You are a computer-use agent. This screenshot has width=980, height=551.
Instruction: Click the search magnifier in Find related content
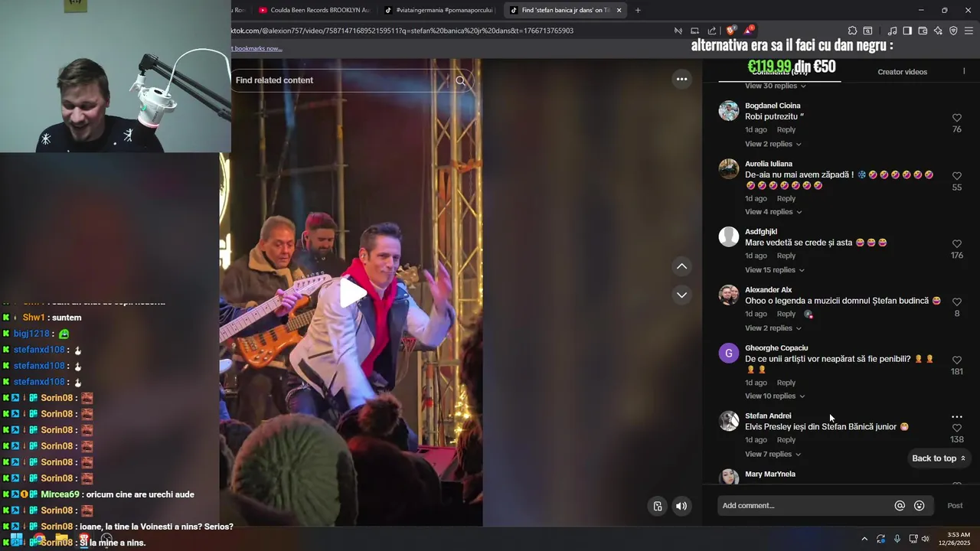coord(460,80)
